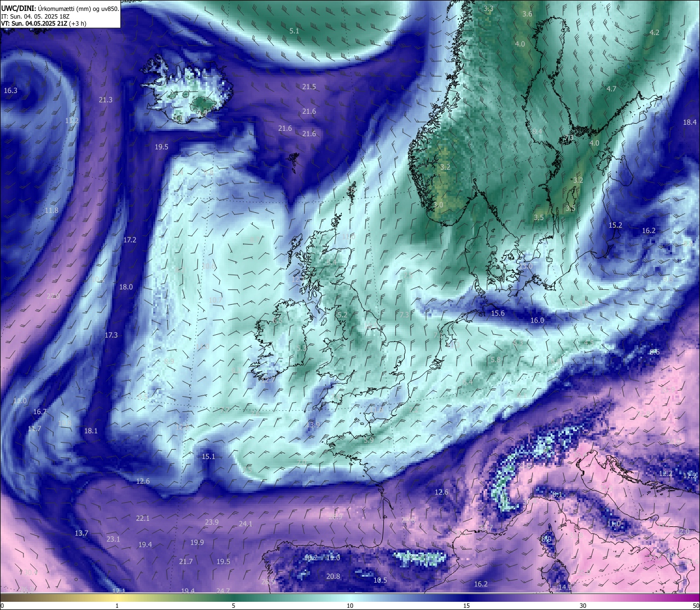
Task: Click the 'UWC/DINI' map title text
Action: 18,8
